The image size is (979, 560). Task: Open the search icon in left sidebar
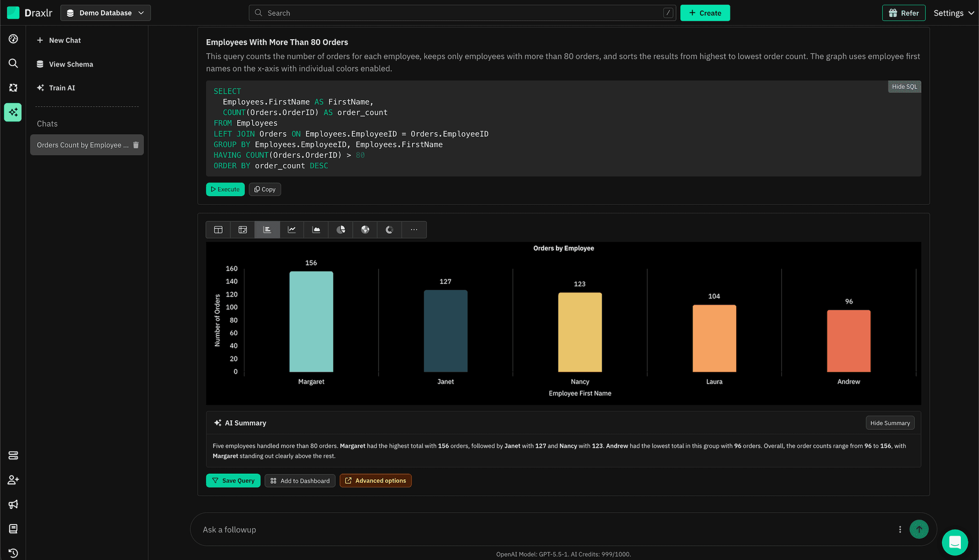coord(13,63)
